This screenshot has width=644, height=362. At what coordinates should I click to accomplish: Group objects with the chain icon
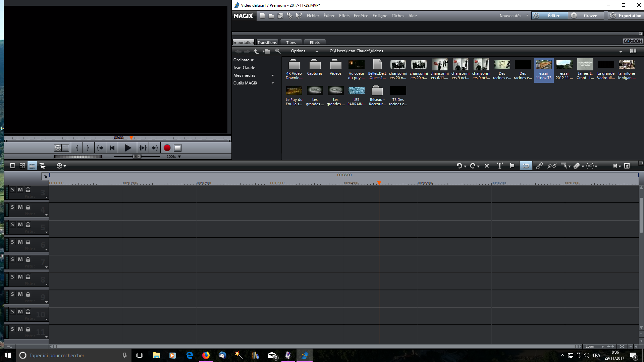539,166
